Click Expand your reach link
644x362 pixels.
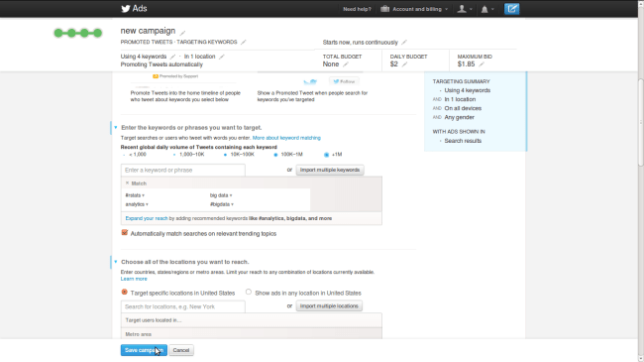tap(147, 218)
